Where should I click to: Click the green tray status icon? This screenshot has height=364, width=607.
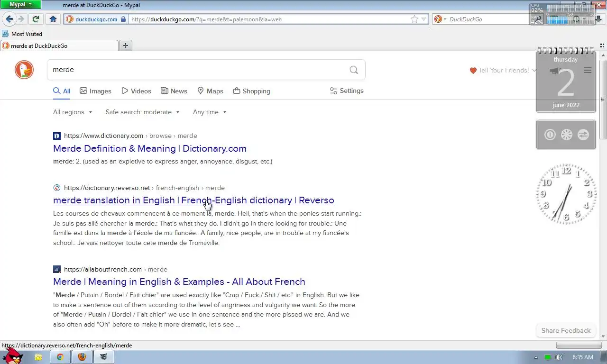(548, 357)
